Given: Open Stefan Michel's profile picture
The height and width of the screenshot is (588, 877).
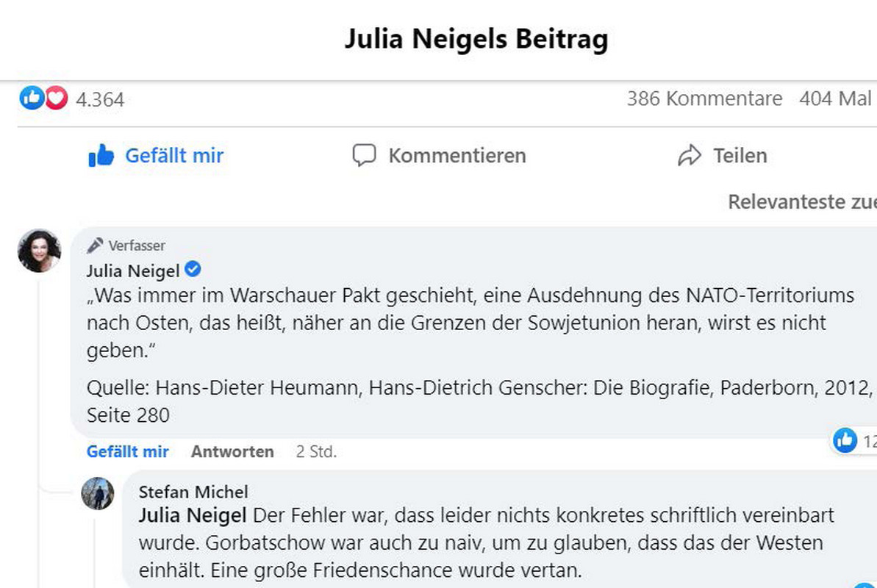Looking at the screenshot, I should tap(98, 493).
